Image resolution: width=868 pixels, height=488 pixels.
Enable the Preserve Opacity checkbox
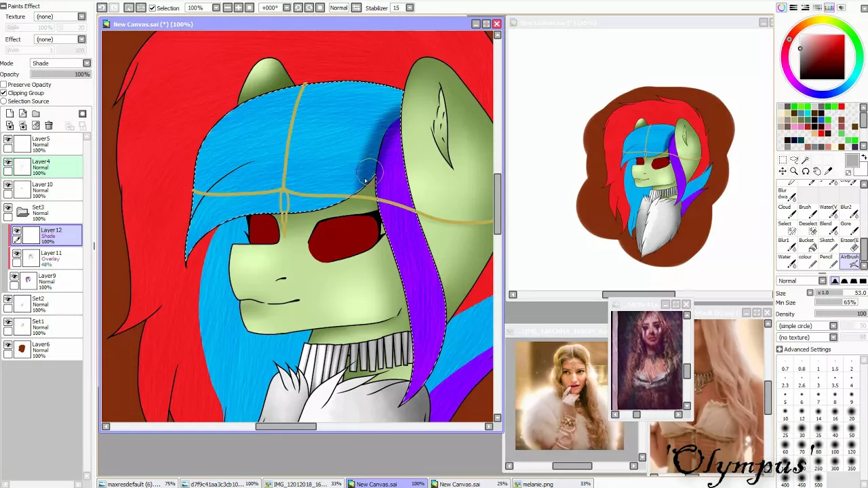point(3,85)
